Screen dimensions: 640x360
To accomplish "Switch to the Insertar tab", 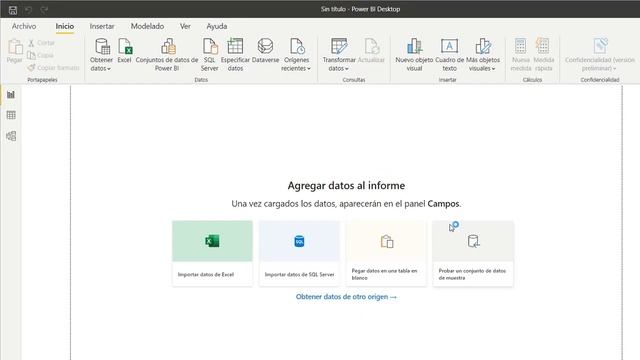I will pos(102,26).
